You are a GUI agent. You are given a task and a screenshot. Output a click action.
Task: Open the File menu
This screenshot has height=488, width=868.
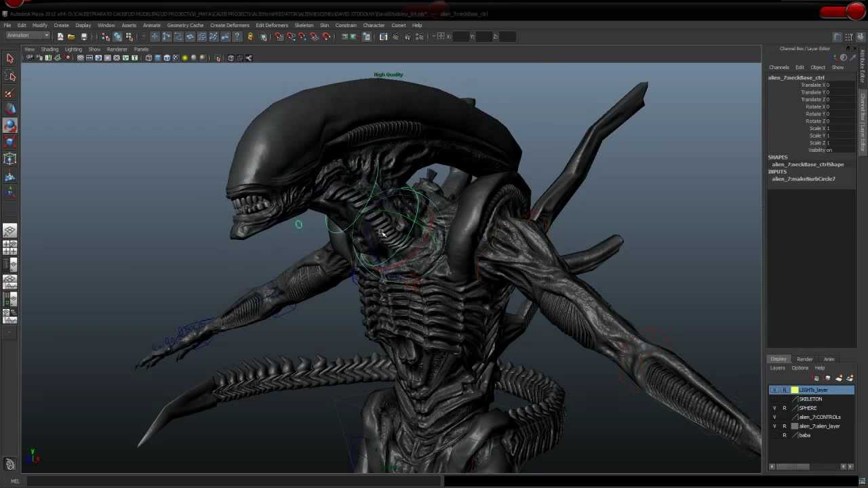point(7,25)
